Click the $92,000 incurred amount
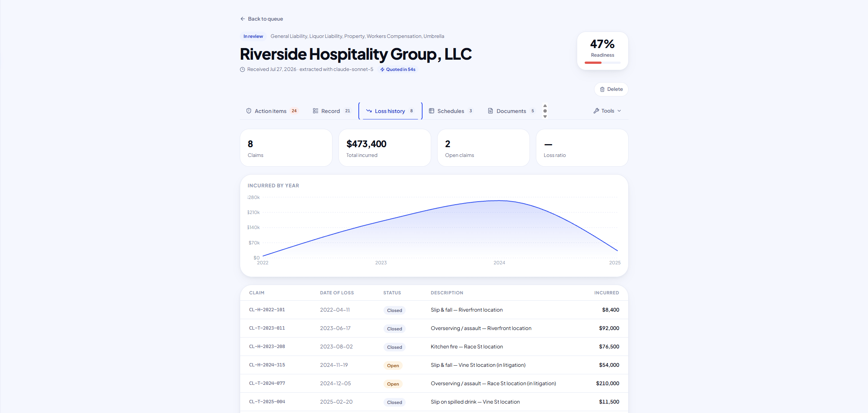 (x=609, y=329)
